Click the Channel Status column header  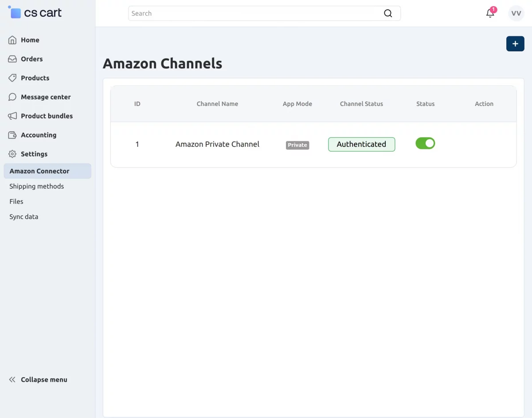click(x=361, y=104)
